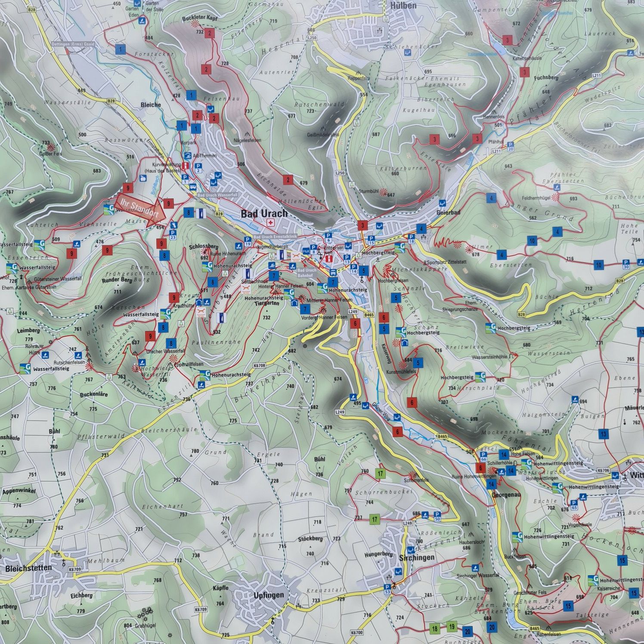
Task: Click the campfire icon above Sirchinger Wasserfall
Action: pos(476,568)
